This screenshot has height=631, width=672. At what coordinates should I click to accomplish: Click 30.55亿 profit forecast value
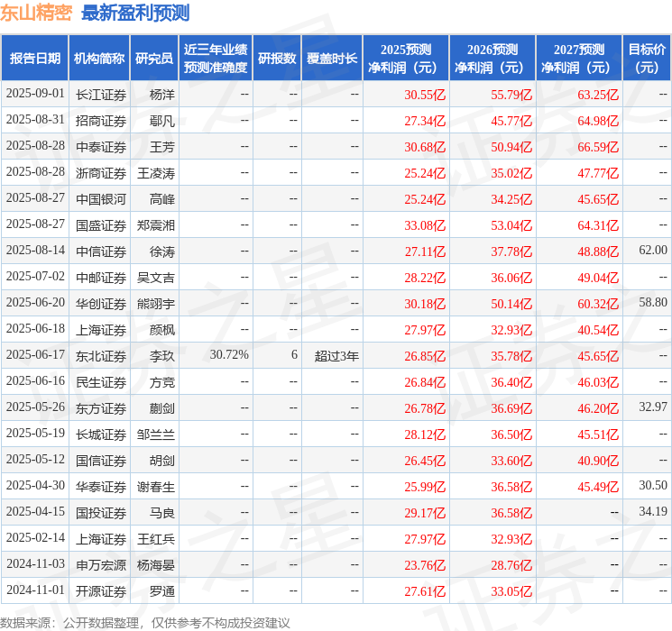425,95
